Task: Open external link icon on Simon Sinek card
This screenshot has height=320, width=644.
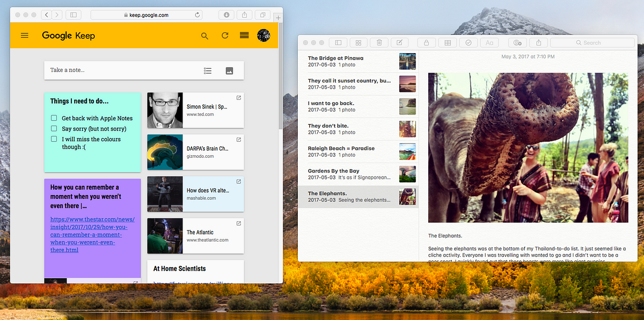Action: (x=239, y=98)
